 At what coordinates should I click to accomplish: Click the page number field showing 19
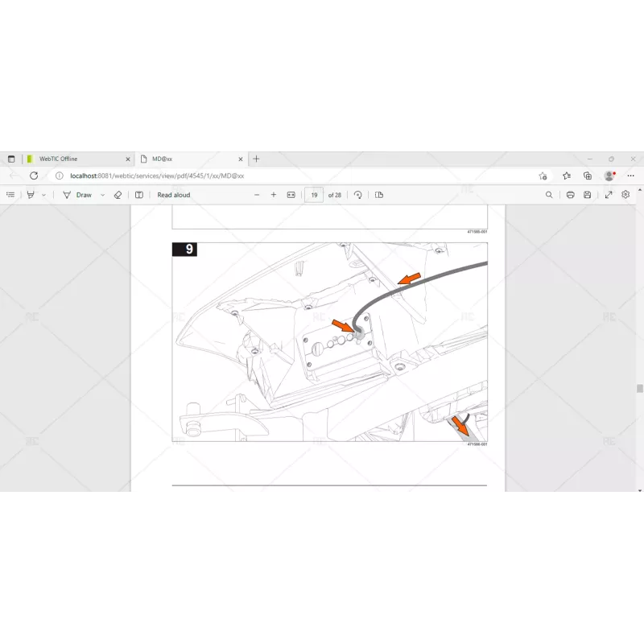[314, 195]
